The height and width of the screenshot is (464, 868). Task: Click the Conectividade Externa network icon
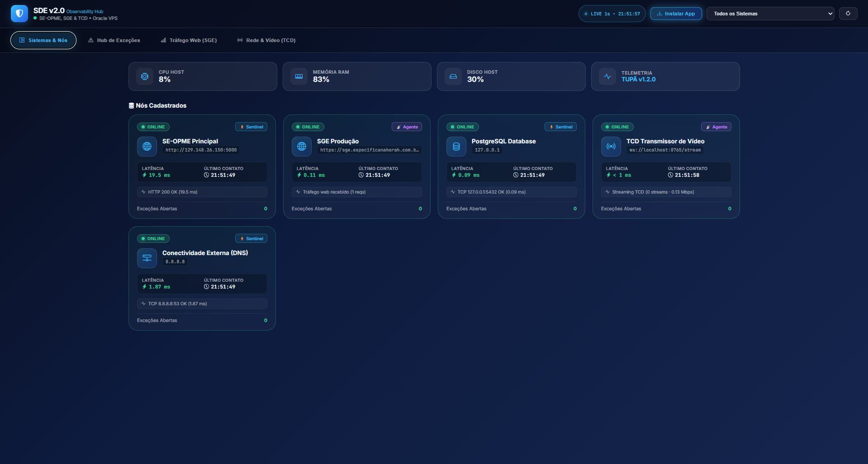click(147, 258)
